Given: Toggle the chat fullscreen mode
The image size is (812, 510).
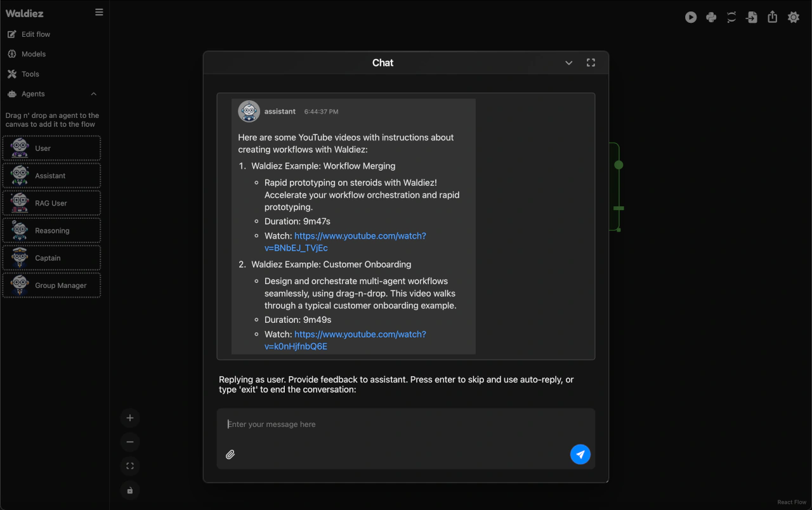Looking at the screenshot, I should [x=591, y=63].
